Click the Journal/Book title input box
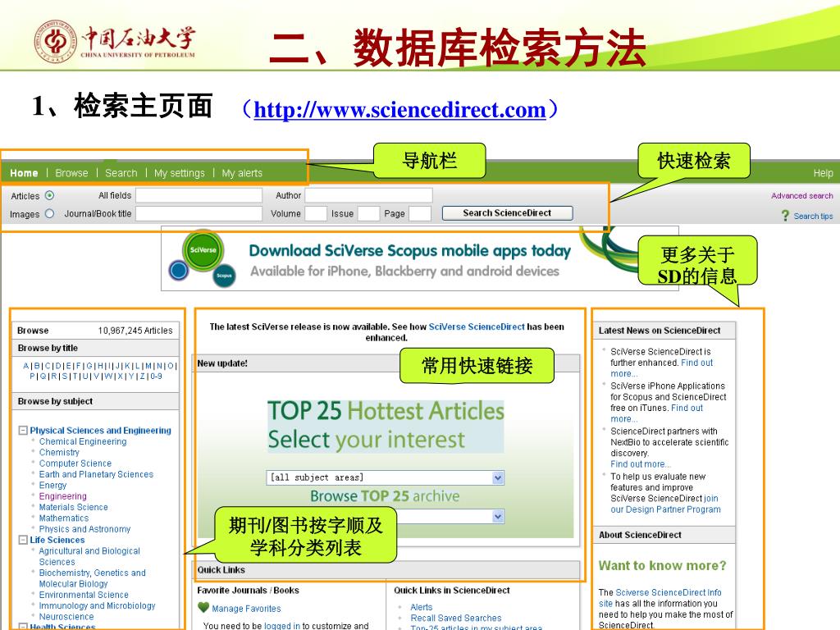Image resolution: width=840 pixels, height=630 pixels. click(x=199, y=213)
